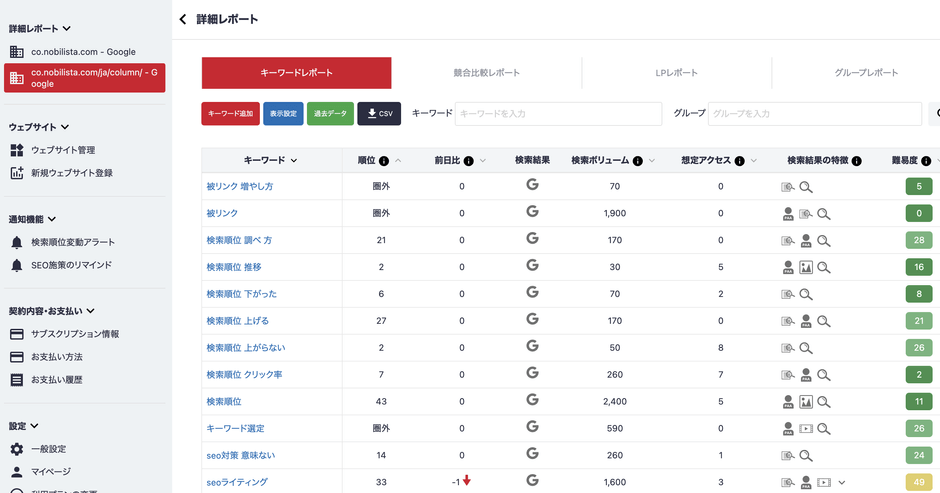Open Google search result for 被リンク
Image resolution: width=940 pixels, height=493 pixels.
pyautogui.click(x=532, y=212)
